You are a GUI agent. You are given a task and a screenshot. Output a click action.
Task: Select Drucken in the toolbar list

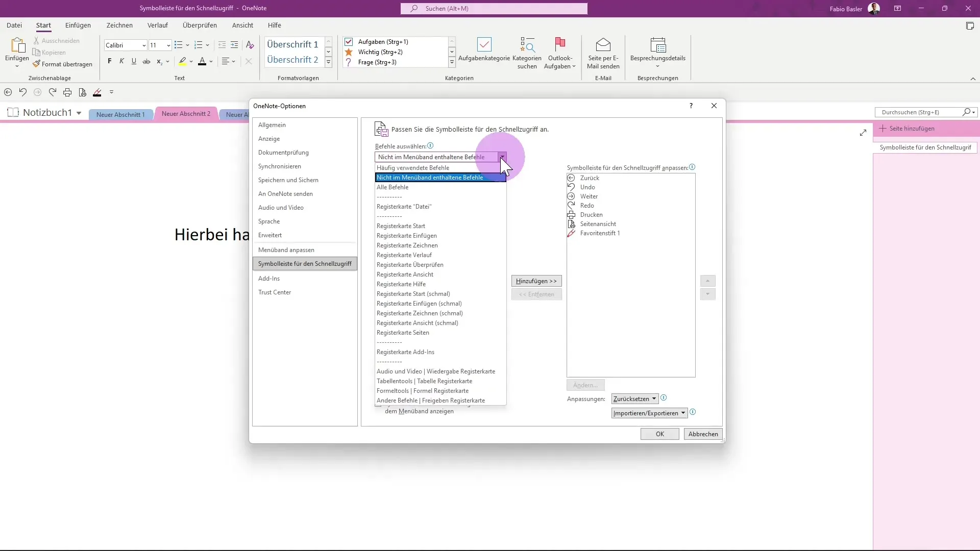(630, 215)
